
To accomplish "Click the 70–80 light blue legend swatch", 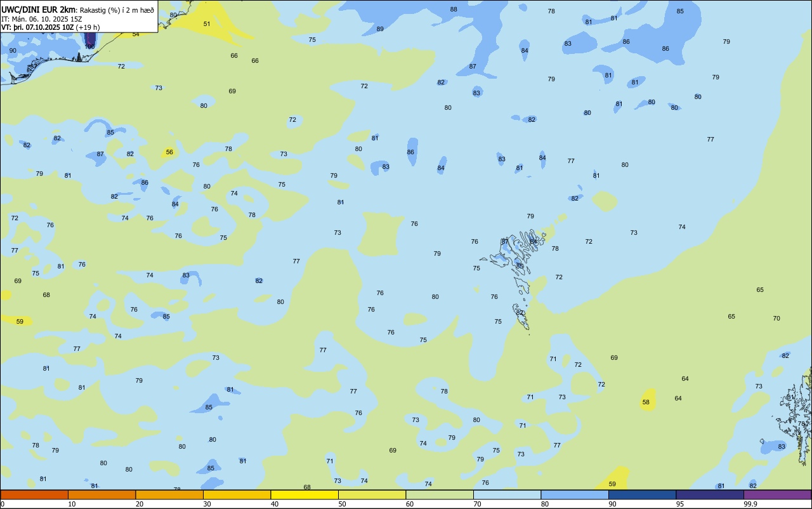I will (x=507, y=494).
